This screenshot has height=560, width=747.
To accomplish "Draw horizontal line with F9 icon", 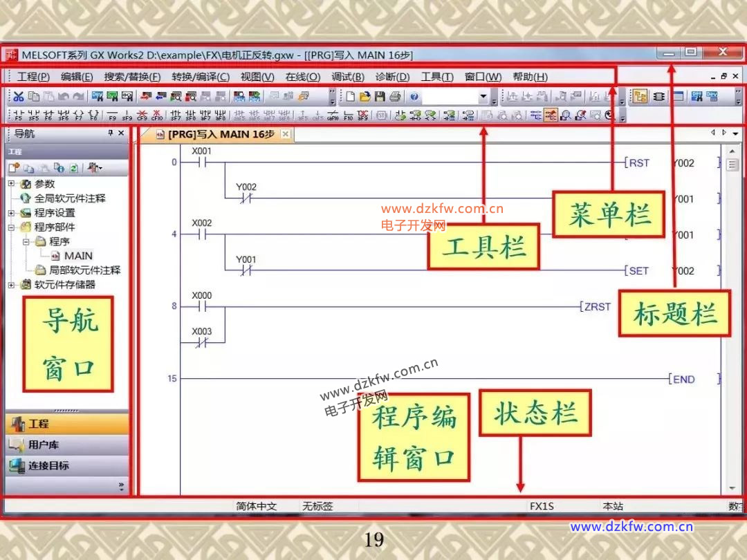I will 112,115.
